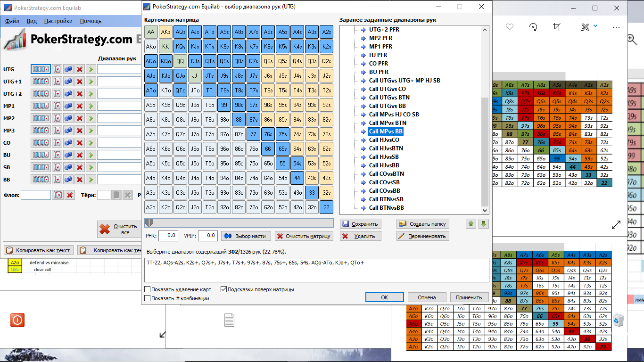Viewport: 644px width, 362px height.
Task: Toggle the AA cell in card matrix
Action: click(151, 32)
